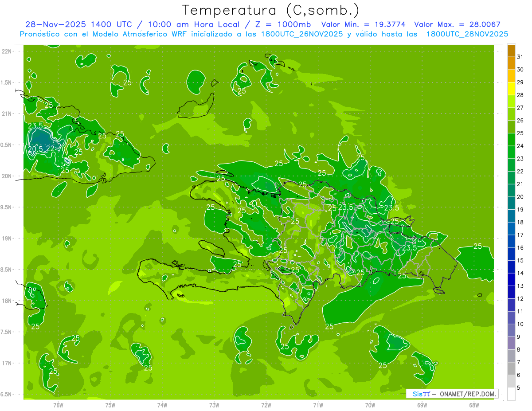This screenshot has height=411, width=532.
Task: Click the '1.5N' latitude axis label
Action: coord(6,82)
